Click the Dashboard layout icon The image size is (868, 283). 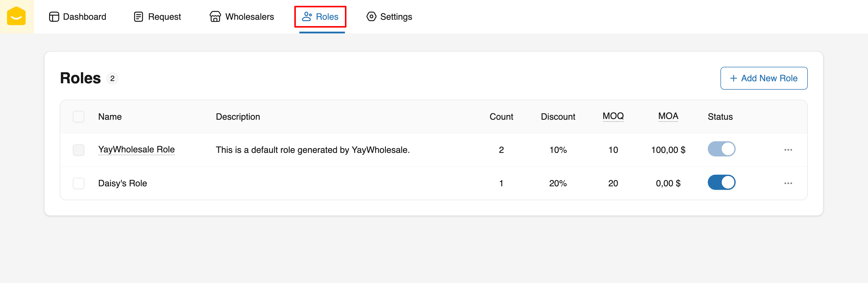coord(54,16)
